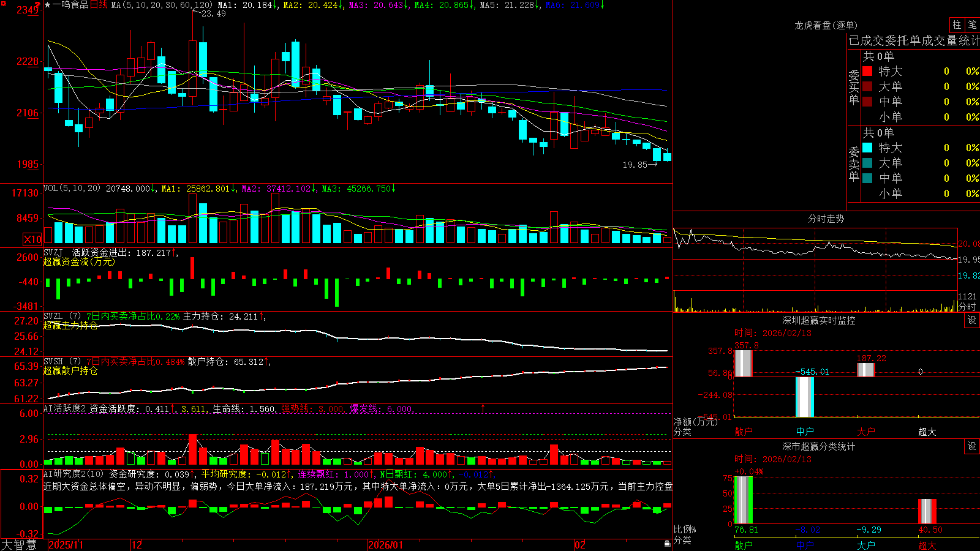Click red 特大 swatch under 委买单
The image size is (980, 551).
coord(867,71)
